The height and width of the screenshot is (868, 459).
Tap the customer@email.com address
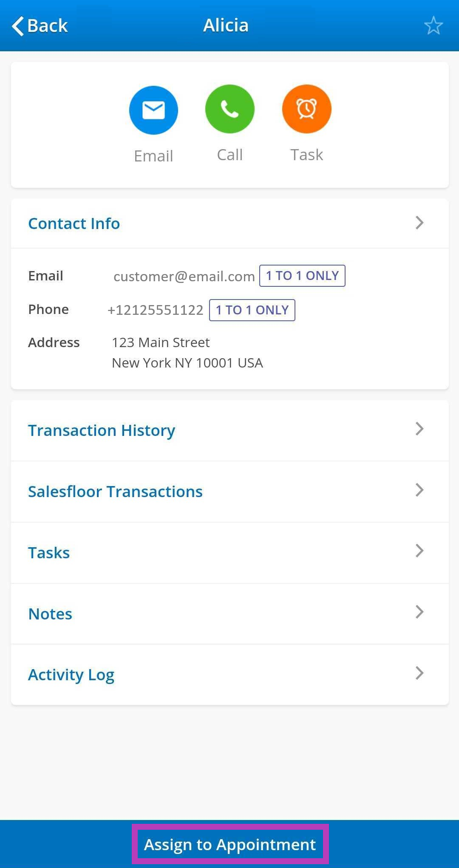click(184, 277)
